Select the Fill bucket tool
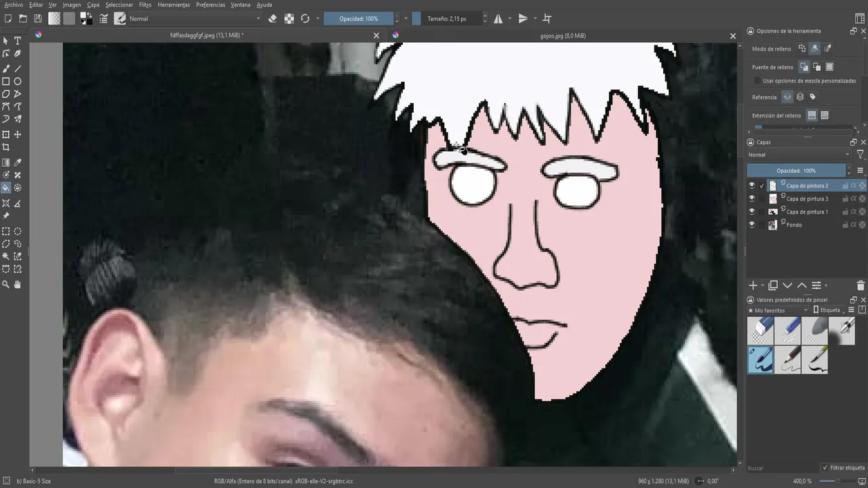This screenshot has height=488, width=868. [6, 188]
